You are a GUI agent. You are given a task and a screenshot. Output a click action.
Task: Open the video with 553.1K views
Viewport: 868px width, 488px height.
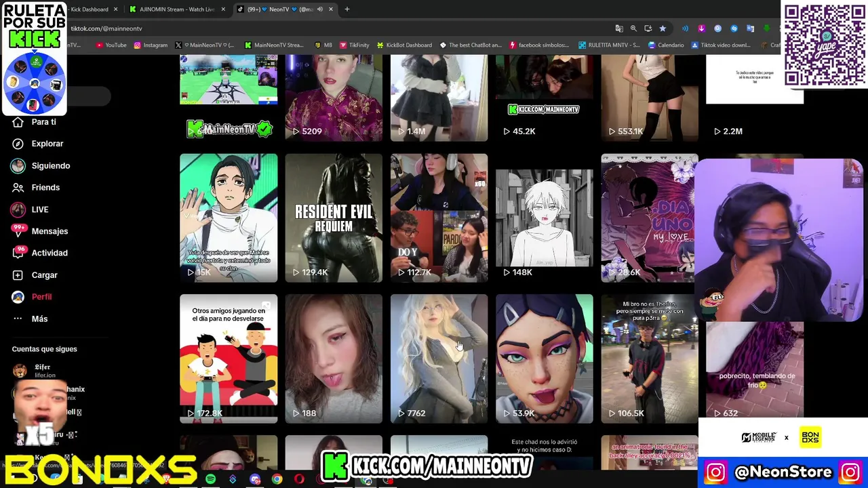tap(650, 98)
